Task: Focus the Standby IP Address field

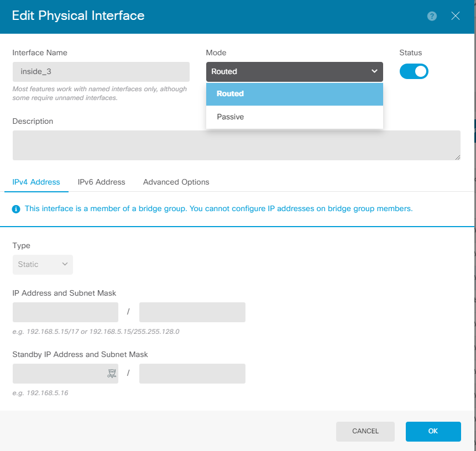Action: (58, 374)
